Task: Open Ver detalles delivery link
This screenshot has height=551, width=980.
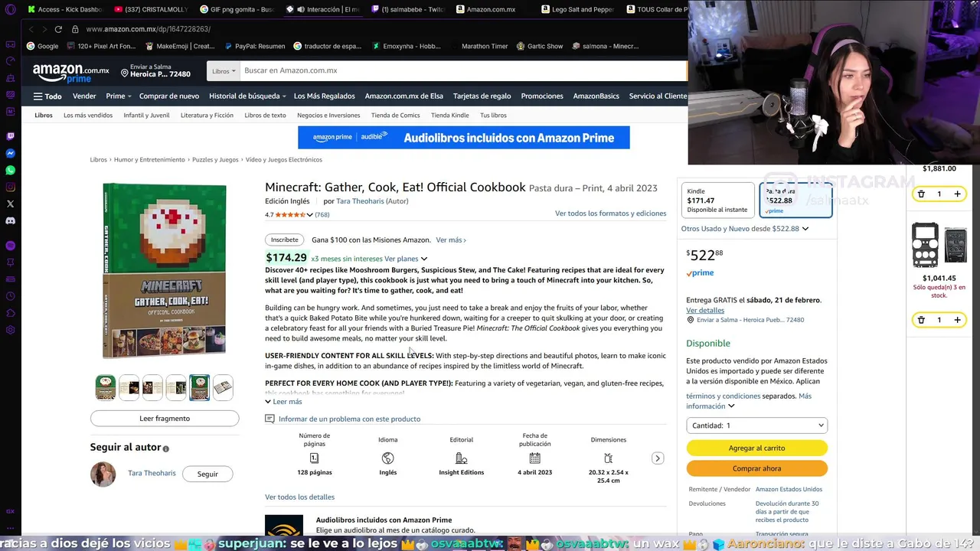Action: [x=705, y=311]
